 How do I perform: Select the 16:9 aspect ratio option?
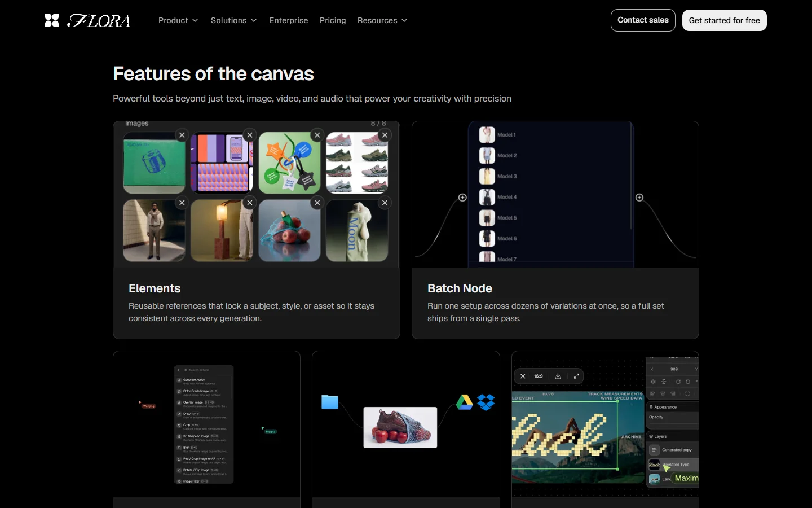point(539,376)
